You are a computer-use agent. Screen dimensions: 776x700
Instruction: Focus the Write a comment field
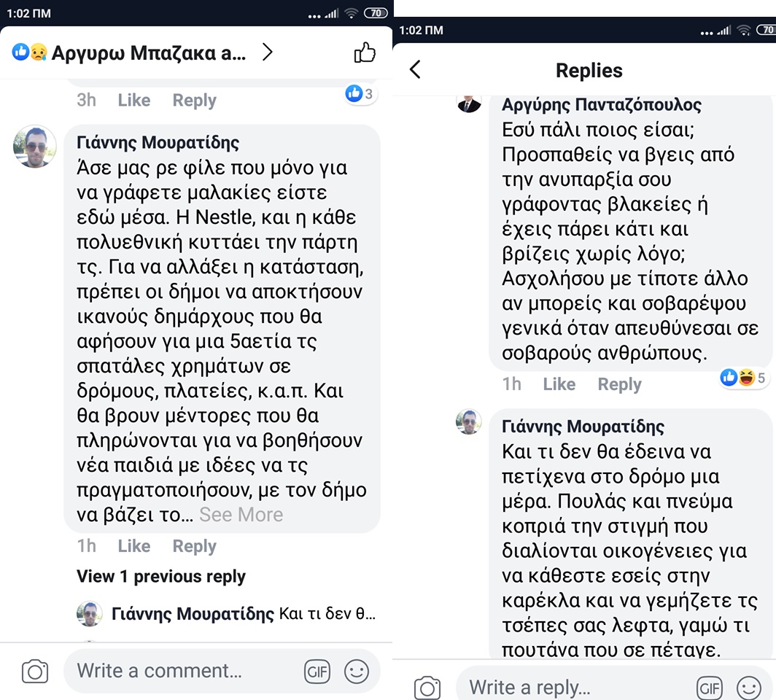182,672
